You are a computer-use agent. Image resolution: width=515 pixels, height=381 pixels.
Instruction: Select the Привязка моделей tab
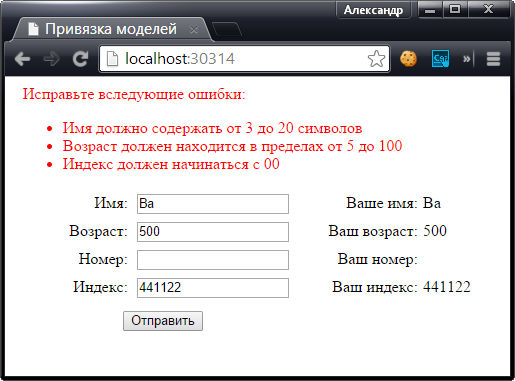(112, 29)
